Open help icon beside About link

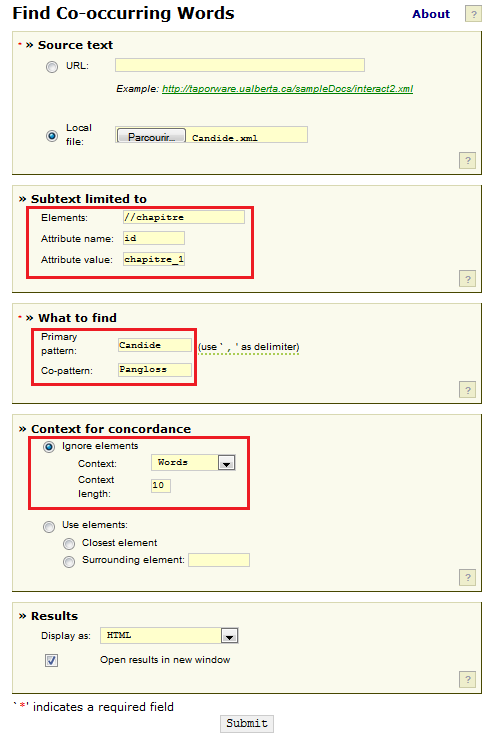pos(473,14)
